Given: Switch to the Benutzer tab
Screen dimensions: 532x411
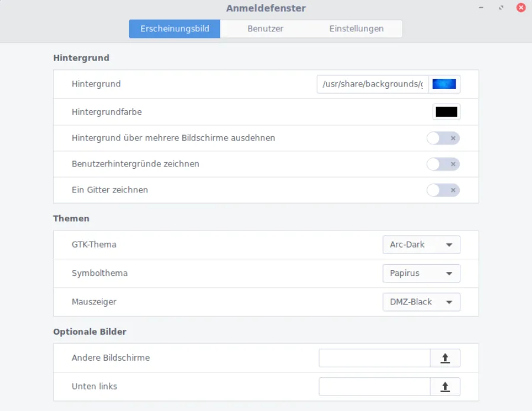Looking at the screenshot, I should 265,28.
